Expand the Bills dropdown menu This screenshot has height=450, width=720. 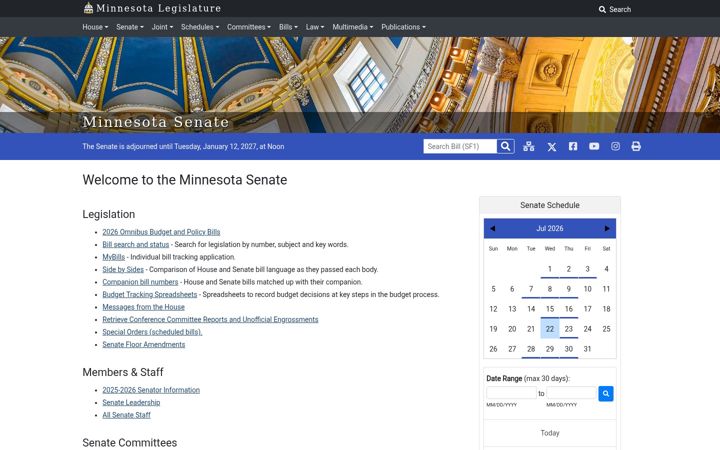[288, 27]
